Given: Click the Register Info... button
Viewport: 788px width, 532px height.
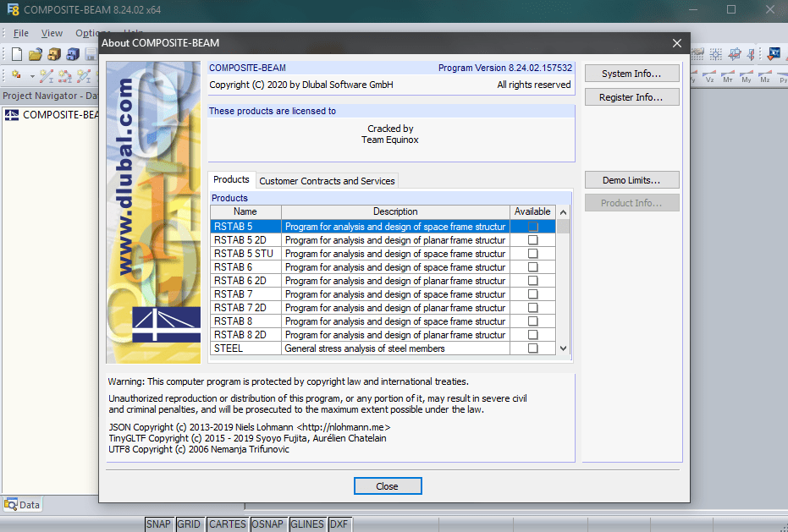Looking at the screenshot, I should pos(631,97).
